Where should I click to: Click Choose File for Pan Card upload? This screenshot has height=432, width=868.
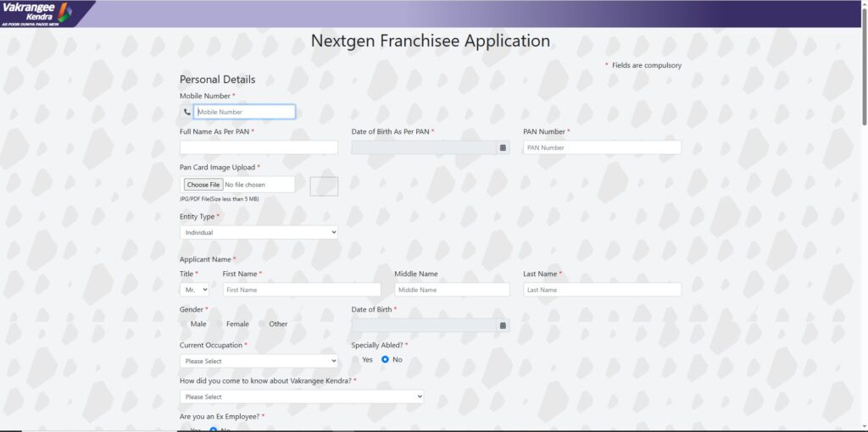pyautogui.click(x=203, y=185)
